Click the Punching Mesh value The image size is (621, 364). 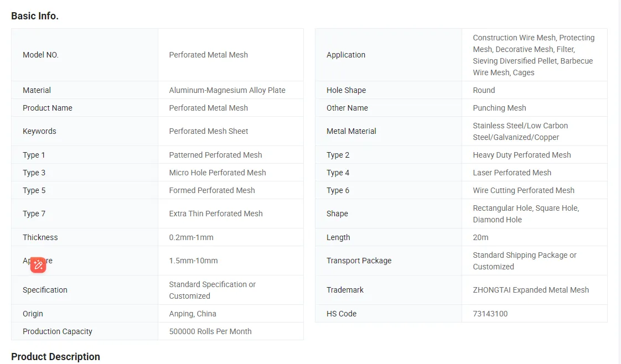(x=499, y=108)
